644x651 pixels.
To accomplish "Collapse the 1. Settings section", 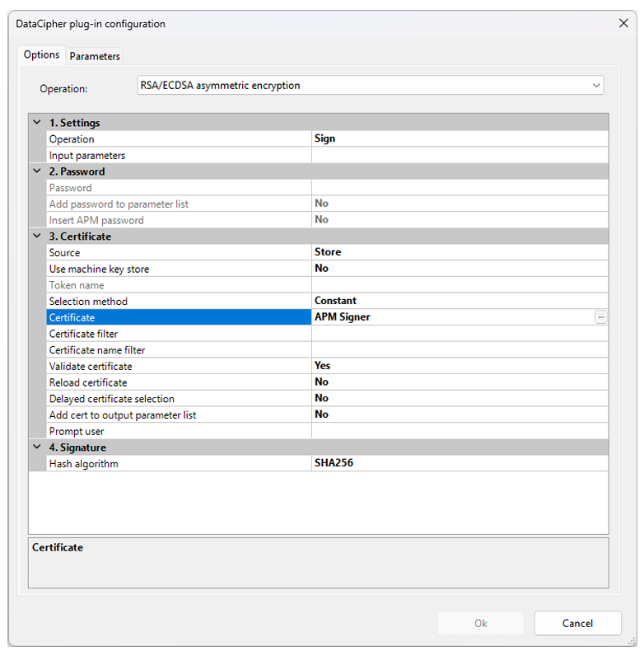I will (x=37, y=123).
